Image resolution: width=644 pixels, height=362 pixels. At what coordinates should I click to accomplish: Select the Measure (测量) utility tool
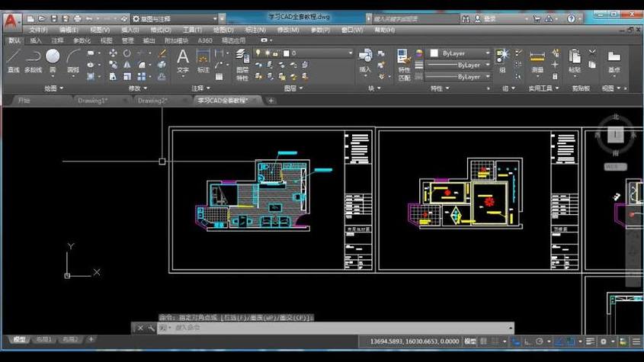537,61
